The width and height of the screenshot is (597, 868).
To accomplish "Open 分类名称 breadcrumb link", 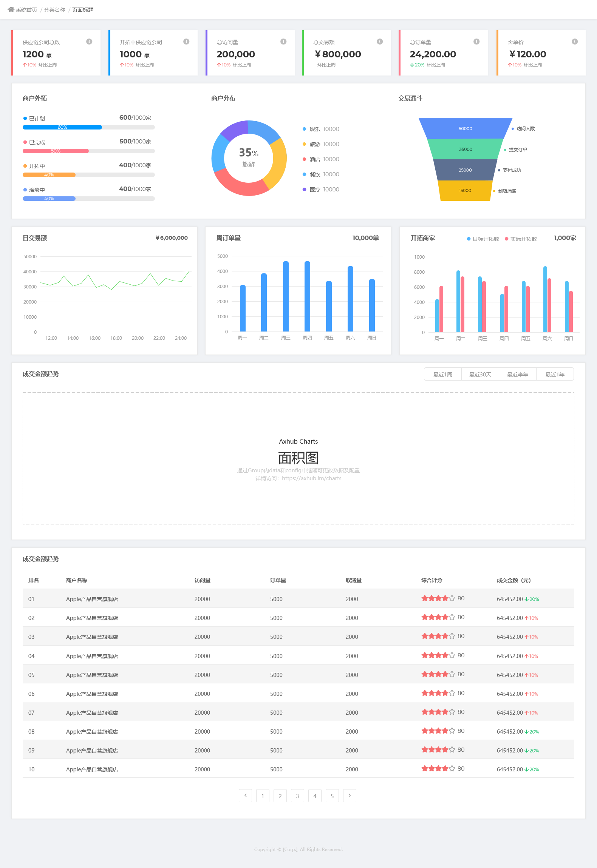I will (x=54, y=10).
